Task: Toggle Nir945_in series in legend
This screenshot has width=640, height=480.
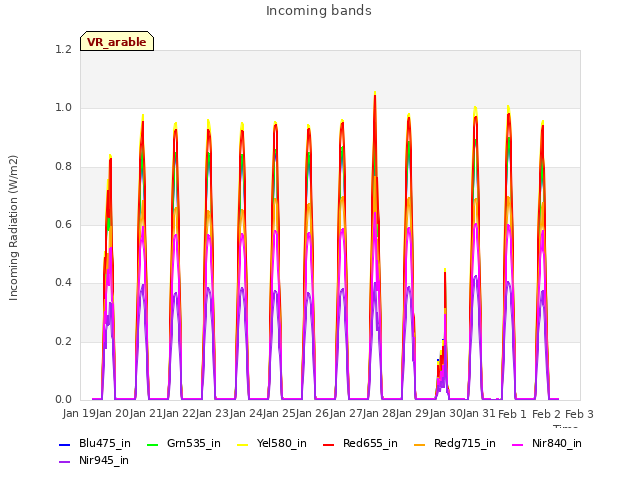Action: pyautogui.click(x=94, y=460)
